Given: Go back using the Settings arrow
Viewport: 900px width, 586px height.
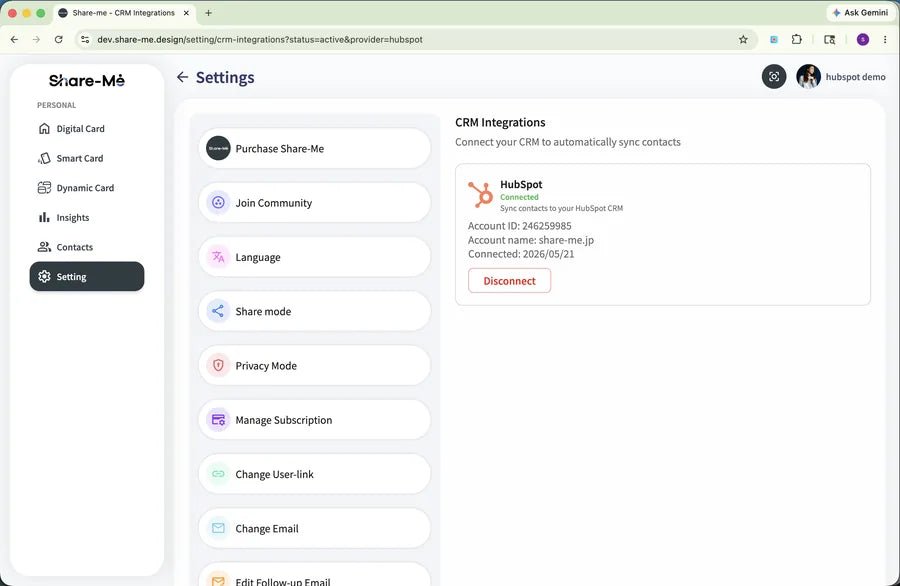Looking at the screenshot, I should click(x=183, y=77).
